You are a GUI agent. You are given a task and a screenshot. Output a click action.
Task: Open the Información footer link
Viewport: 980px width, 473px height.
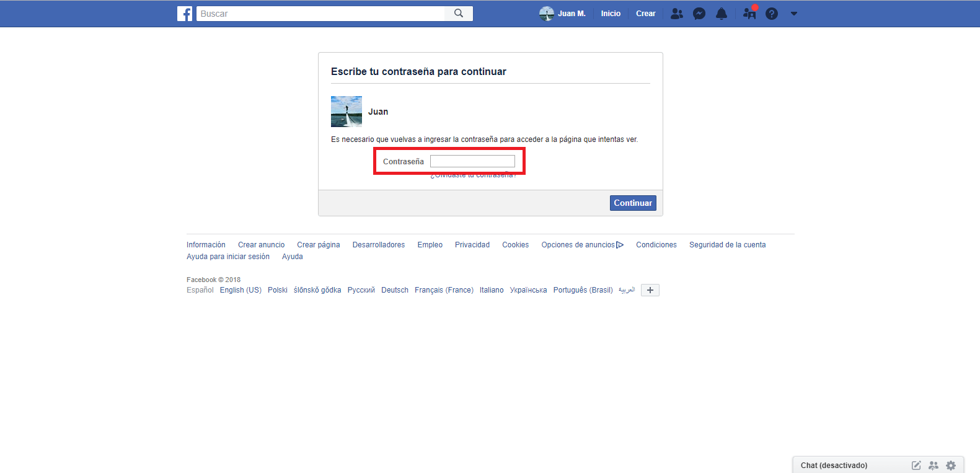click(206, 245)
